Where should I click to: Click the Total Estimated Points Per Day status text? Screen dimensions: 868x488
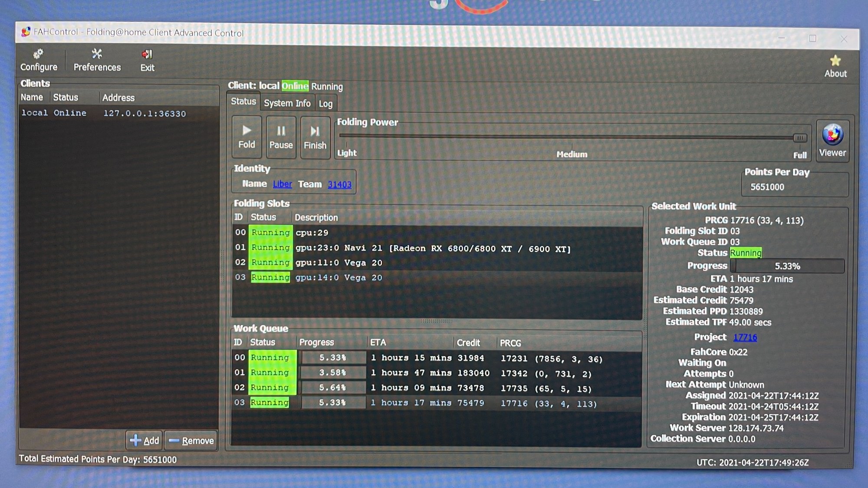pyautogui.click(x=98, y=459)
